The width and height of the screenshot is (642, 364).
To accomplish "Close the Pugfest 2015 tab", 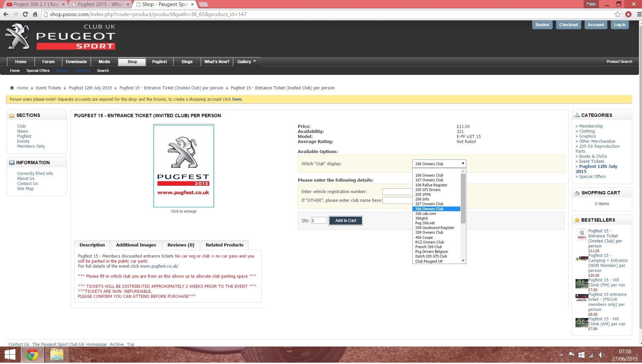I will (128, 4).
